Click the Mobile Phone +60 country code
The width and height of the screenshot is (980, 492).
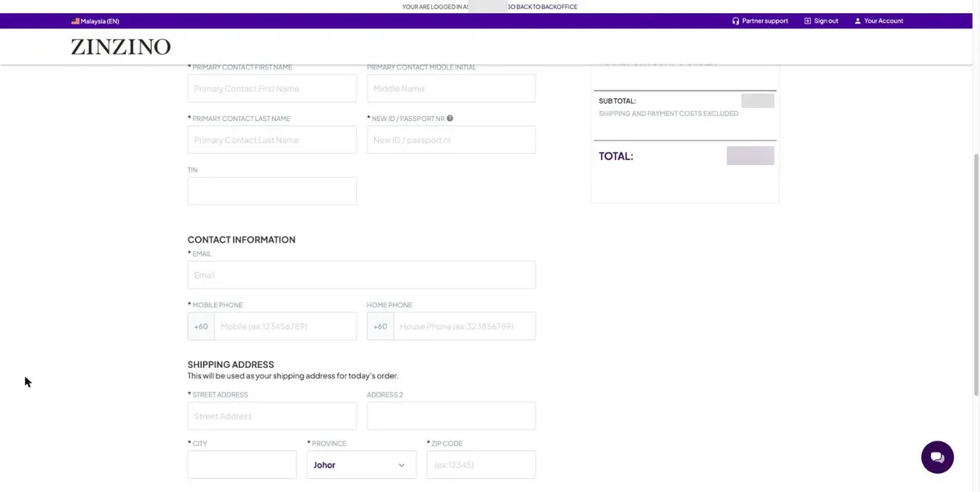[x=201, y=326]
